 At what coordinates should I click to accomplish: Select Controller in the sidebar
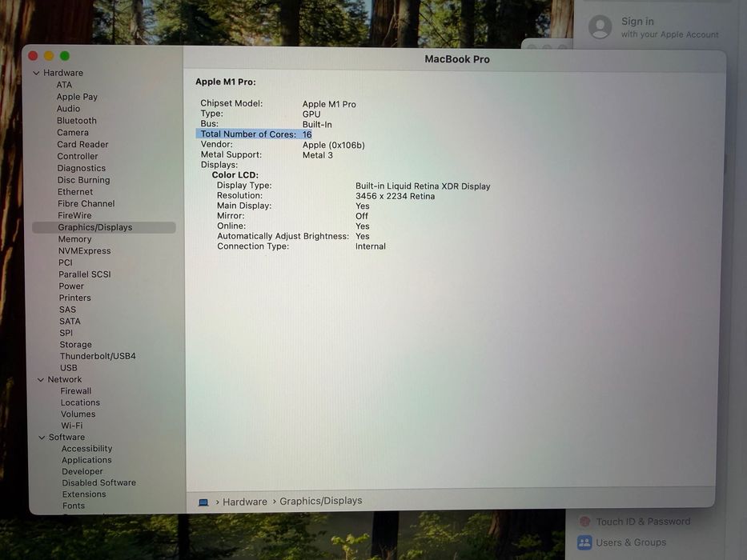[77, 156]
